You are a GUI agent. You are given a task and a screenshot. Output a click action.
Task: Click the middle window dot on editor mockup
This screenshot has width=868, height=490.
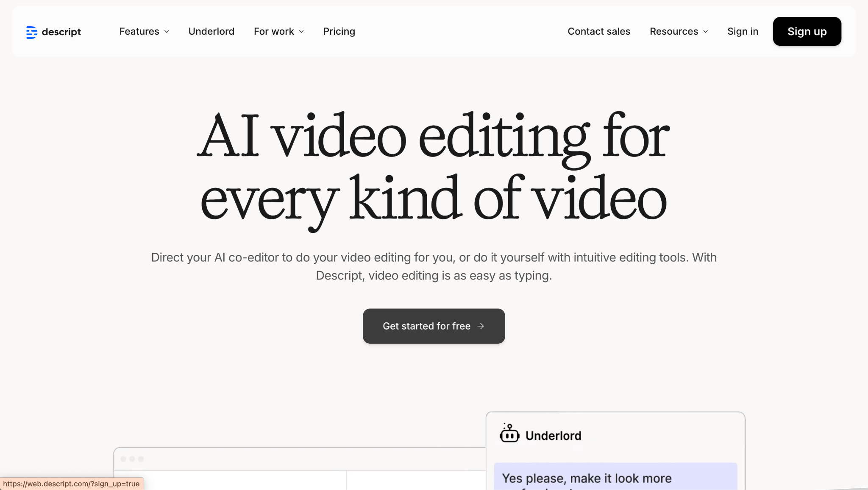[x=132, y=459]
